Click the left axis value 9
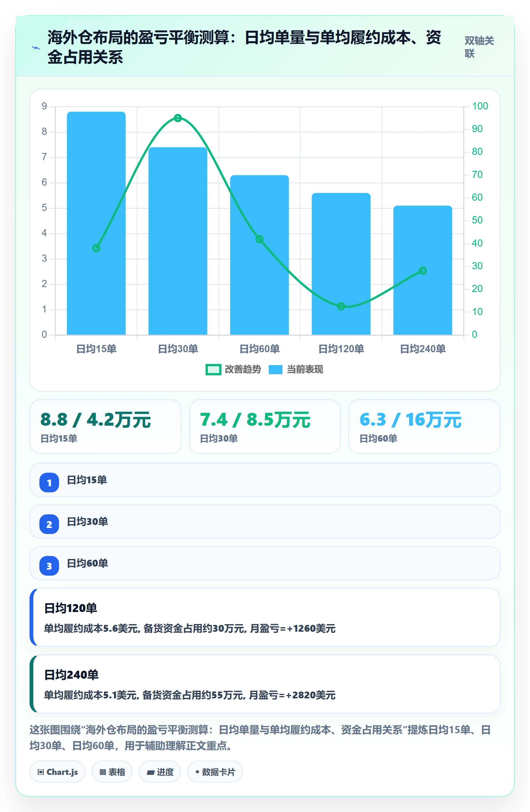530x812 pixels. (x=45, y=106)
